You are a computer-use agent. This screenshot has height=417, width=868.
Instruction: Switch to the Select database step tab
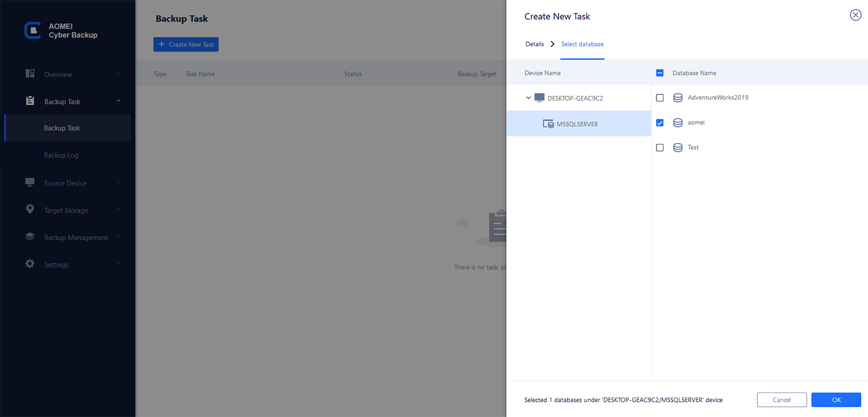(x=582, y=44)
